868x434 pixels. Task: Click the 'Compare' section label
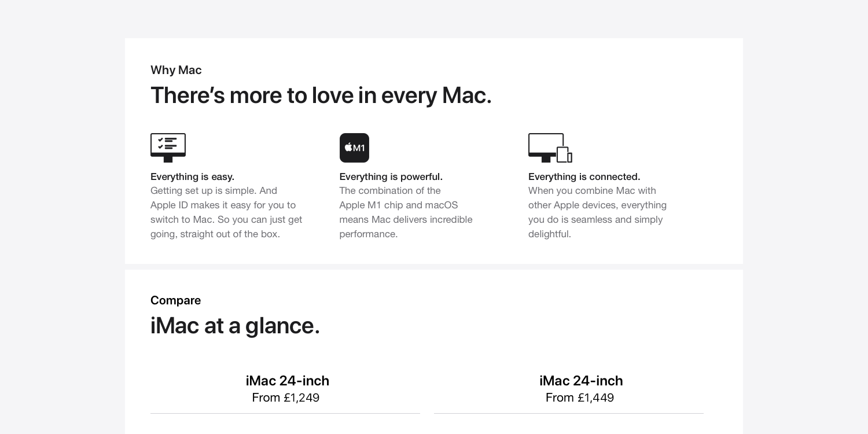click(x=175, y=300)
